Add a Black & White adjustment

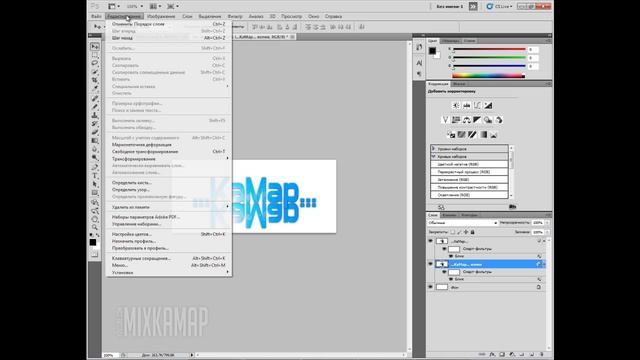click(477, 120)
